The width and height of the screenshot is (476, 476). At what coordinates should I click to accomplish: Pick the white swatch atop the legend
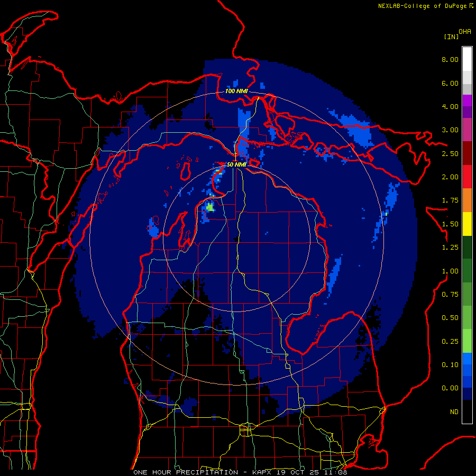(467, 59)
